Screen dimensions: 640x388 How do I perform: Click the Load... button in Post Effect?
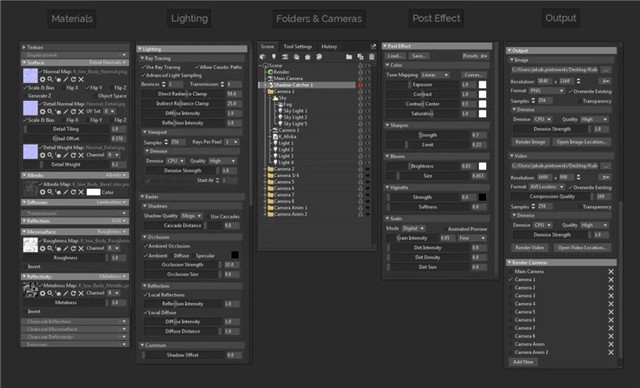[396, 56]
